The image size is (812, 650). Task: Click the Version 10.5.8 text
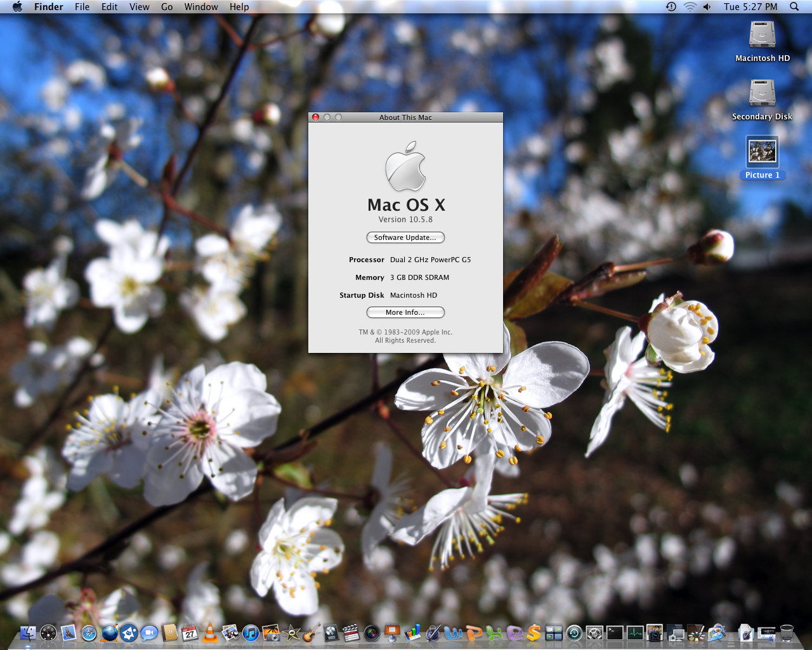click(x=405, y=220)
